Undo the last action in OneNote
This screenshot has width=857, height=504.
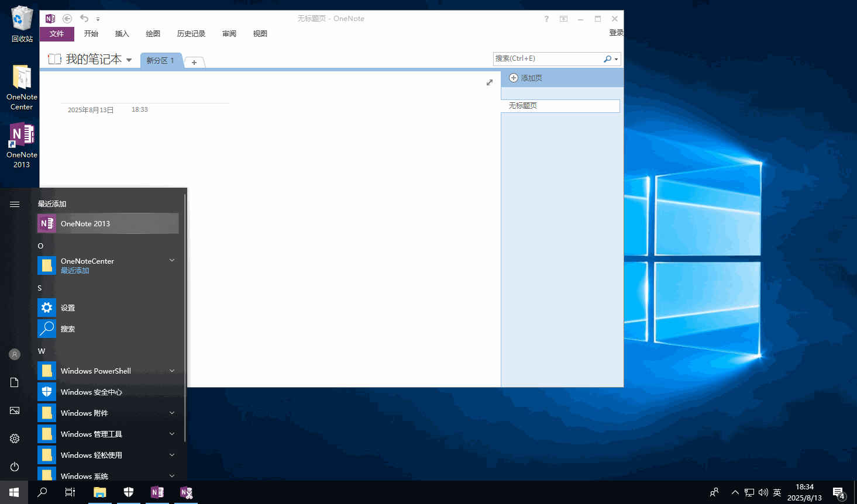coord(84,19)
